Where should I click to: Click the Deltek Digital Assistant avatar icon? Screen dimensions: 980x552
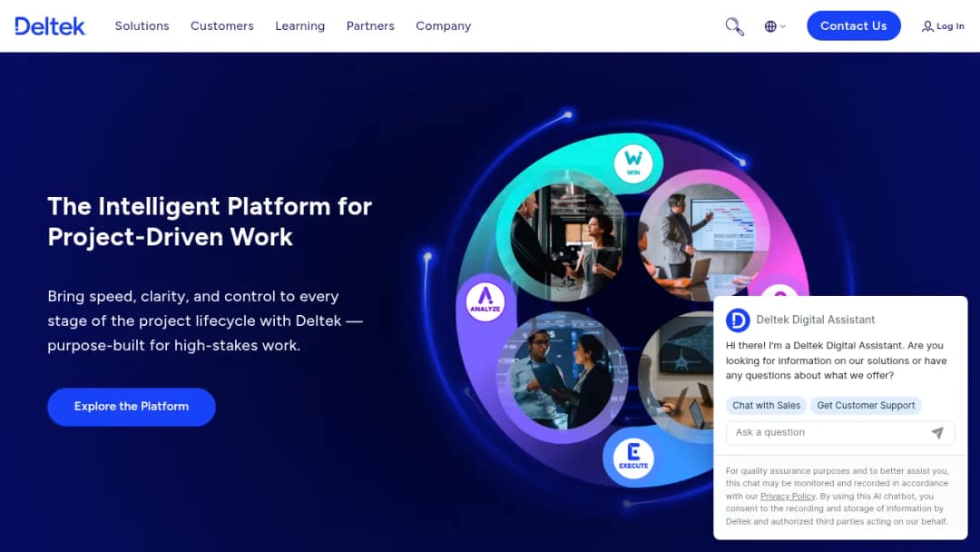click(738, 320)
